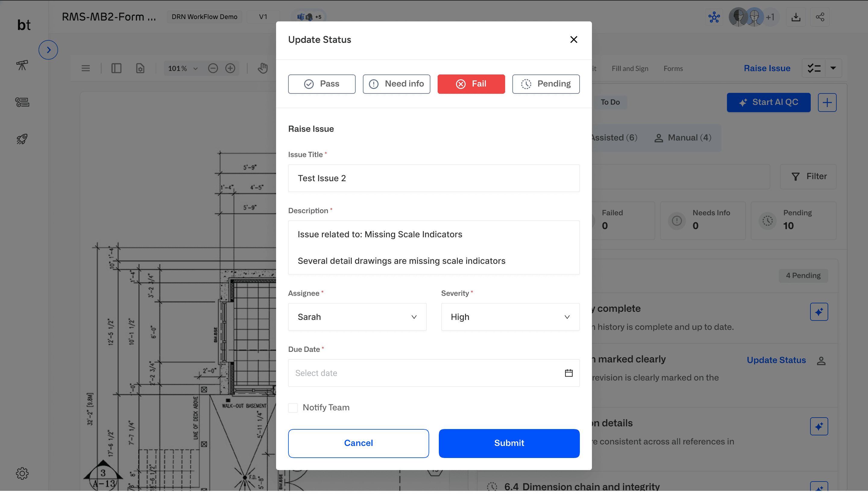Select the hand pan tool
Viewport: 868px width, 499px height.
pos(263,68)
